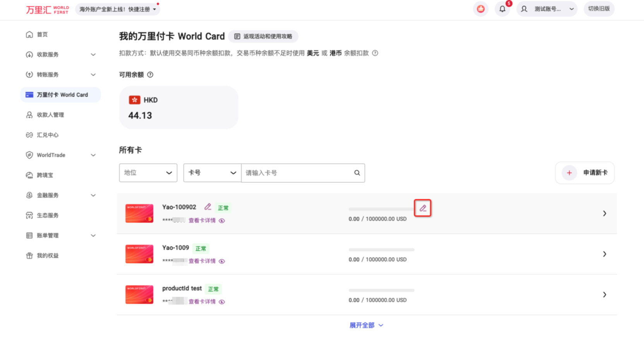Click the user profile avatar icon
The width and height of the screenshot is (644, 341).
(524, 9)
